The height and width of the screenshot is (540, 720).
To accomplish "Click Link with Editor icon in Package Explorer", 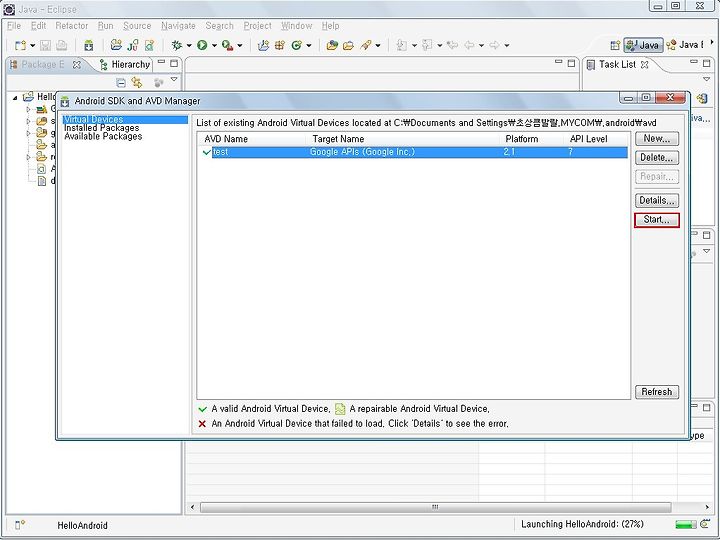I will coord(137,82).
